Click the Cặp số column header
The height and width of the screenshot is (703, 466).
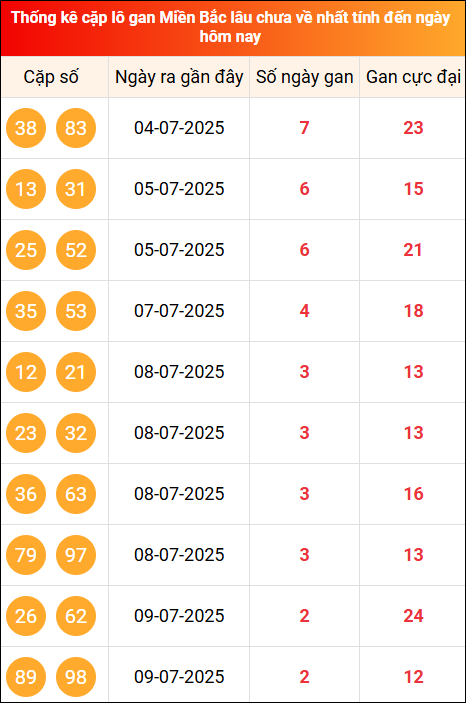pos(51,77)
